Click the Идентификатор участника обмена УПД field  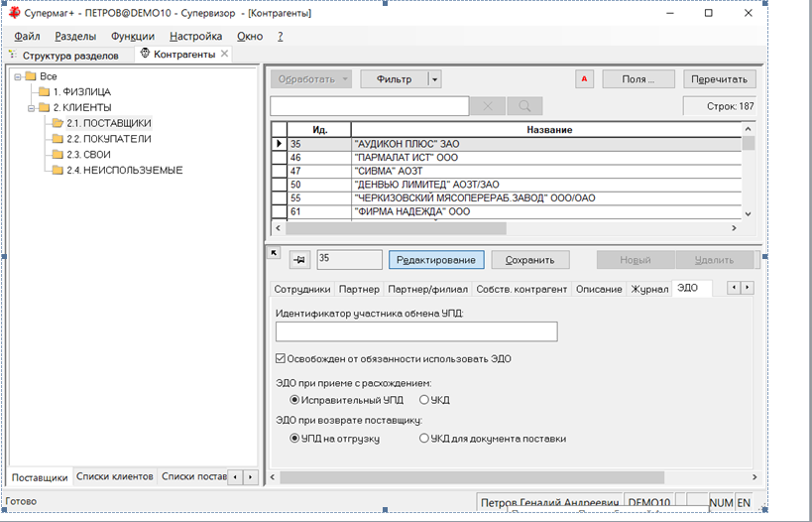click(416, 331)
